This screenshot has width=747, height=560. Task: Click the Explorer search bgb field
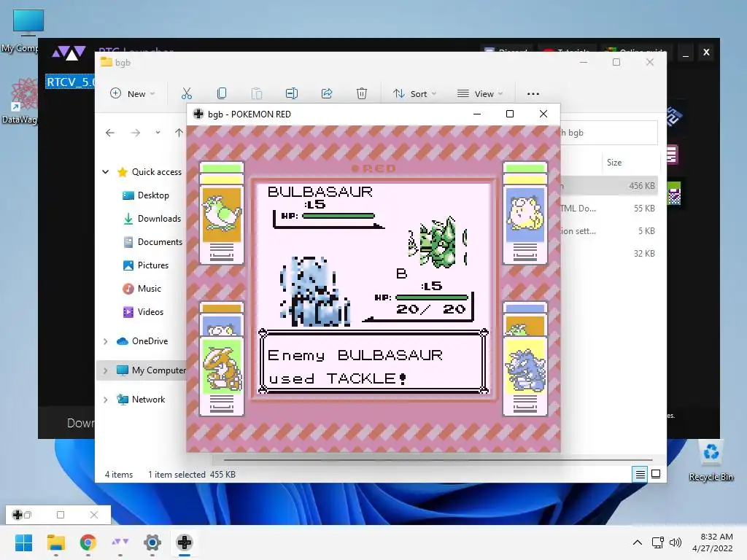click(609, 133)
